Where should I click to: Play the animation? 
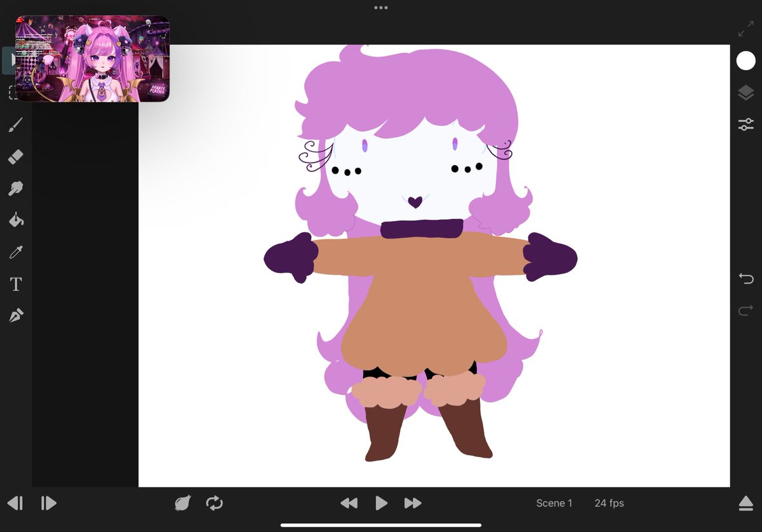click(381, 503)
